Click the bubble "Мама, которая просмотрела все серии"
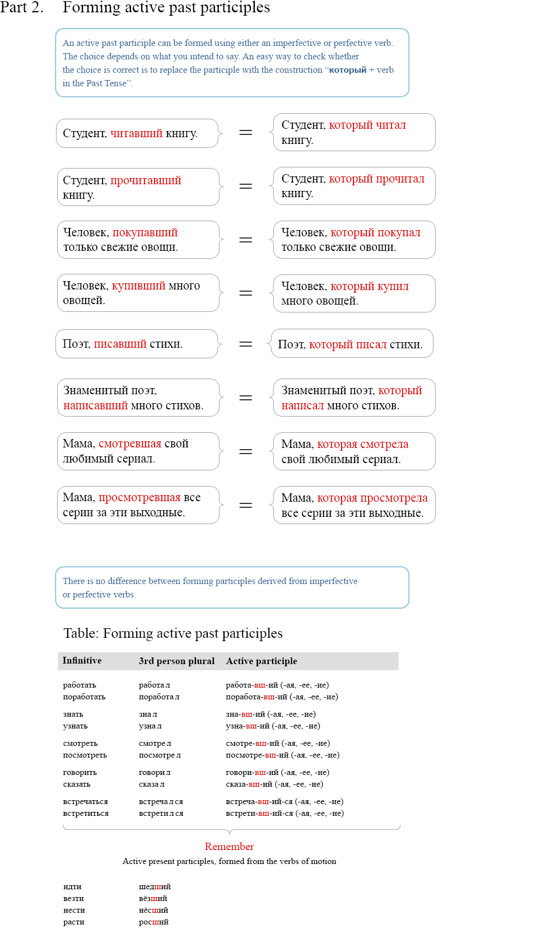Viewport: 560px width, 934px height. [354, 505]
